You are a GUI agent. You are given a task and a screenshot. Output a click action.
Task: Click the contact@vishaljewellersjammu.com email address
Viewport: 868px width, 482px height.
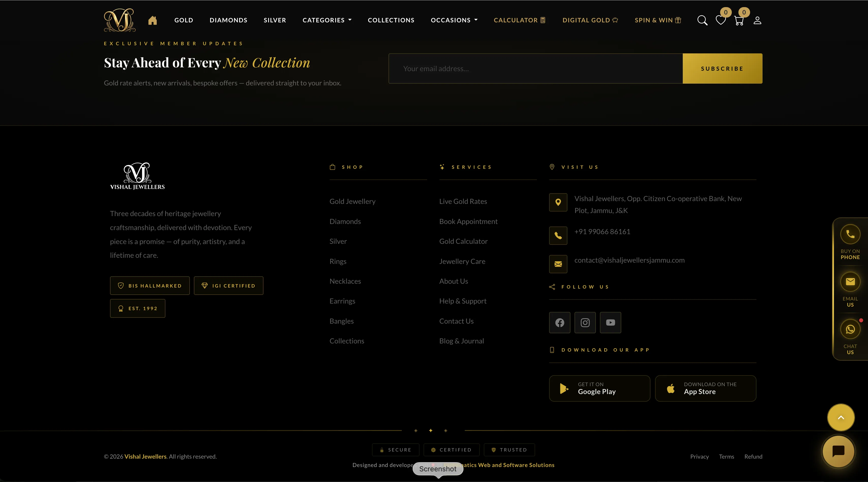[x=629, y=260]
